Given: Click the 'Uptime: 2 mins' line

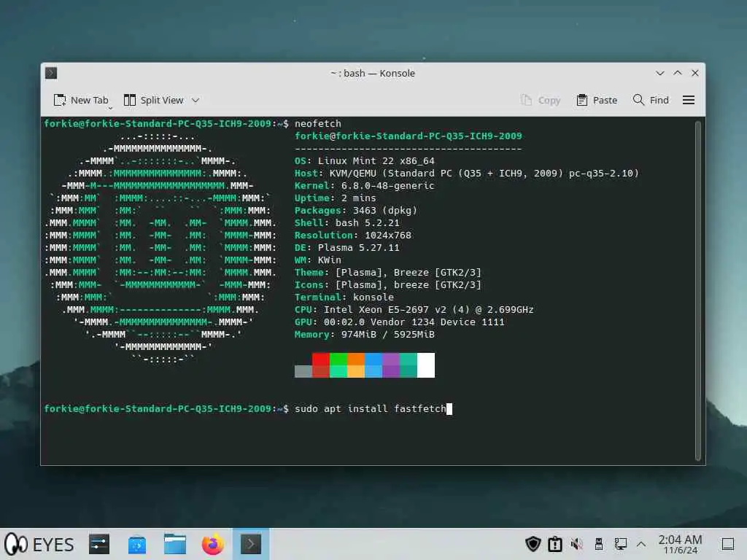Looking at the screenshot, I should click(x=336, y=198).
